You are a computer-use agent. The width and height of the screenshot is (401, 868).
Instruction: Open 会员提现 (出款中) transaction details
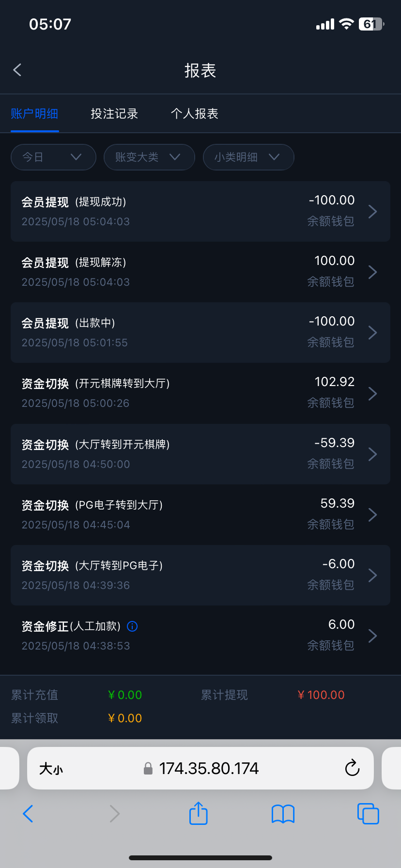(200, 333)
